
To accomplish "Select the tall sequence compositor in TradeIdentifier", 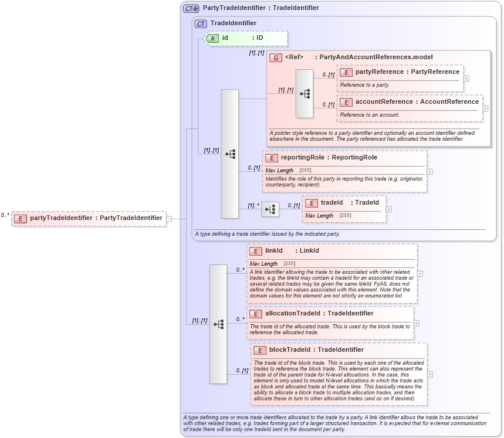I will 230,154.
